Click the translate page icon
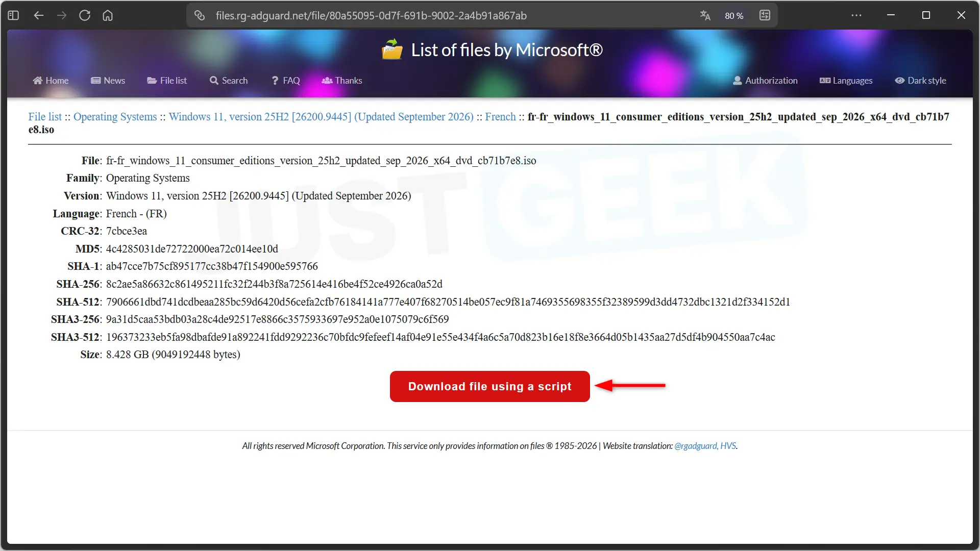The height and width of the screenshot is (551, 980). pyautogui.click(x=705, y=15)
